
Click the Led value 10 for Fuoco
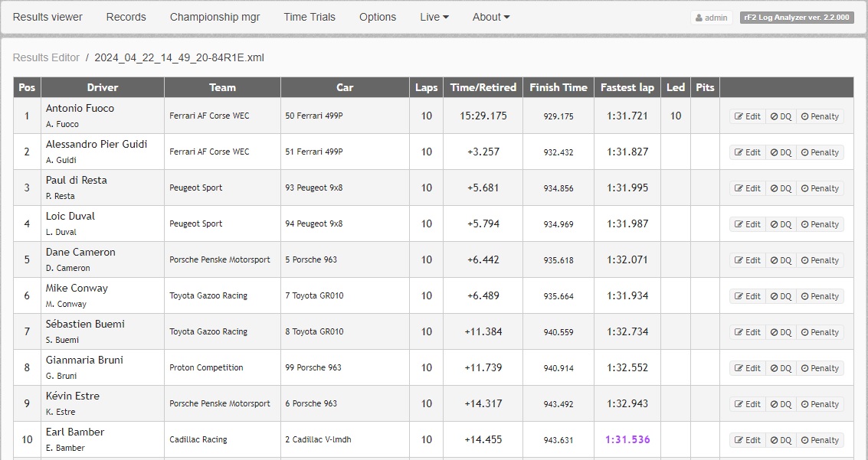(x=676, y=116)
